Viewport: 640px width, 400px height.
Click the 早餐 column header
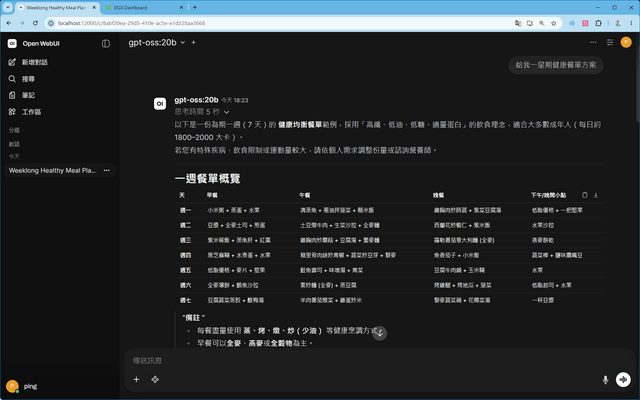click(x=212, y=195)
